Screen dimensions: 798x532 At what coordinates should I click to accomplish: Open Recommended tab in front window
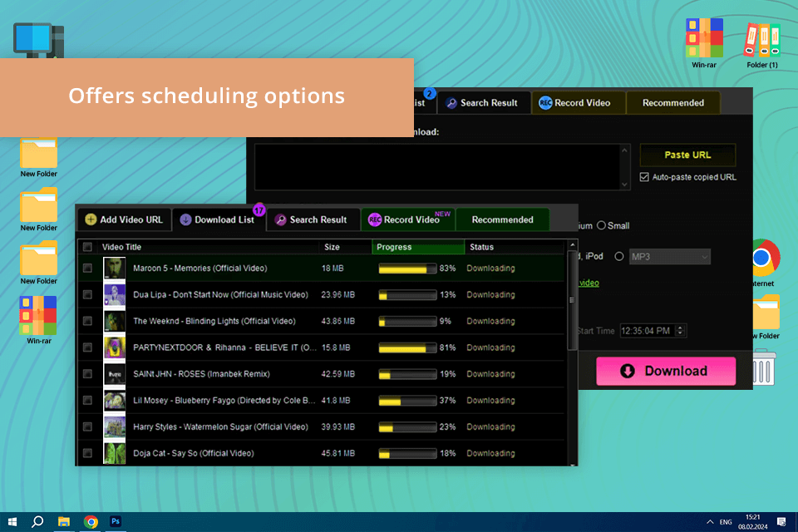point(502,219)
